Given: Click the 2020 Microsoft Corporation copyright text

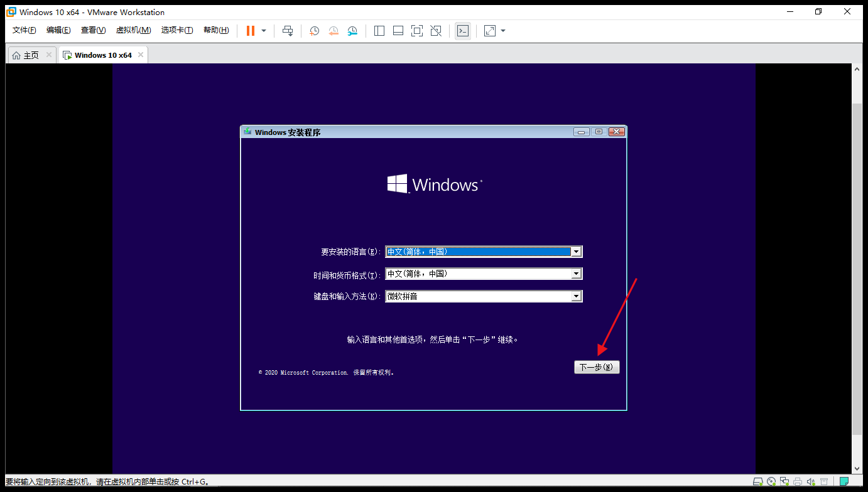Looking at the screenshot, I should point(326,372).
